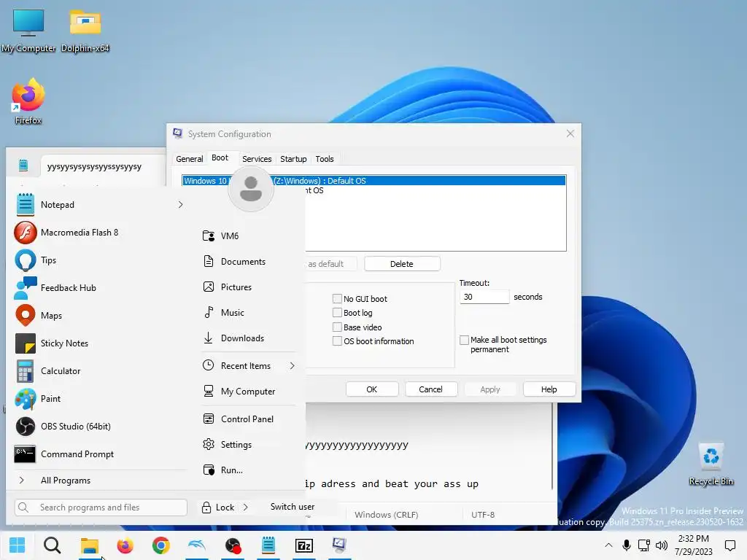This screenshot has height=560, width=747.
Task: Open the clock showing 2:32 PM
Action: [x=693, y=545]
